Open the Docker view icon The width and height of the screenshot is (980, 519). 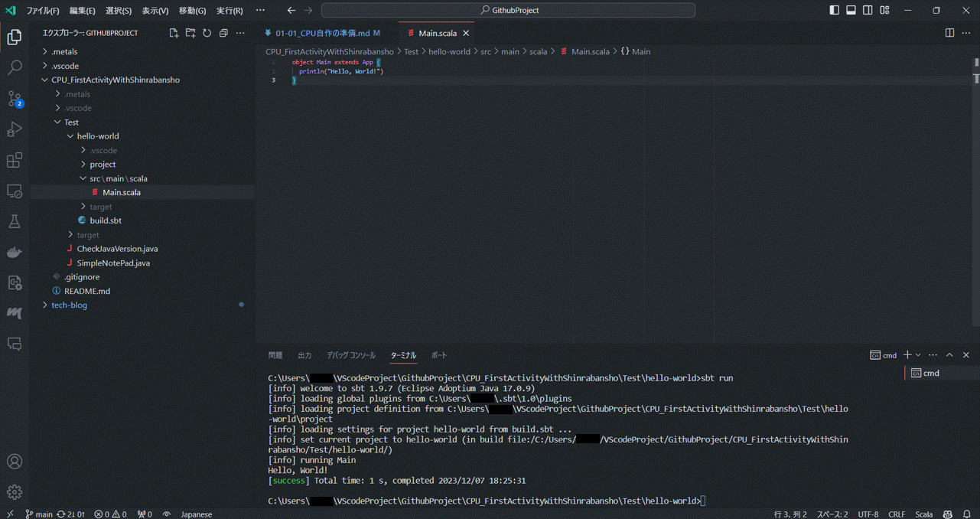point(15,252)
